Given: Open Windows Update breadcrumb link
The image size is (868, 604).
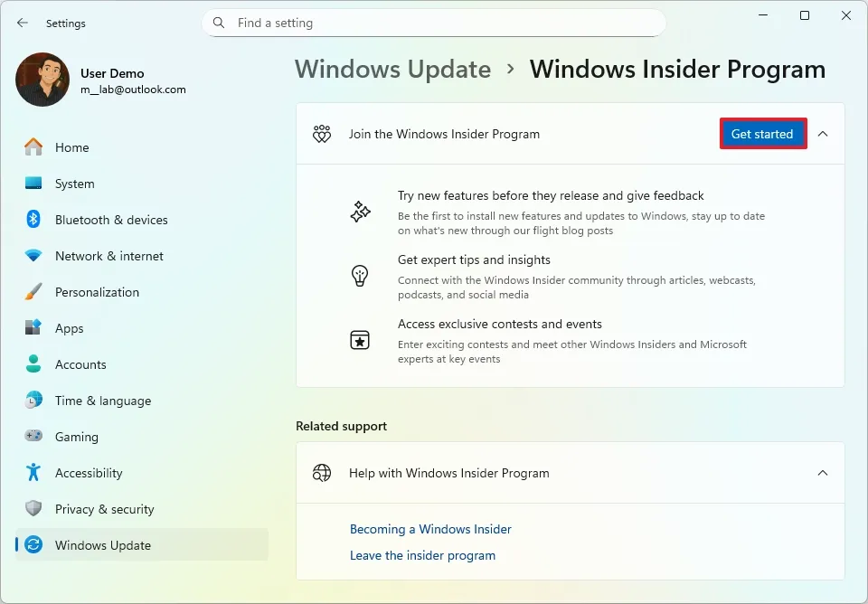Looking at the screenshot, I should coord(392,69).
